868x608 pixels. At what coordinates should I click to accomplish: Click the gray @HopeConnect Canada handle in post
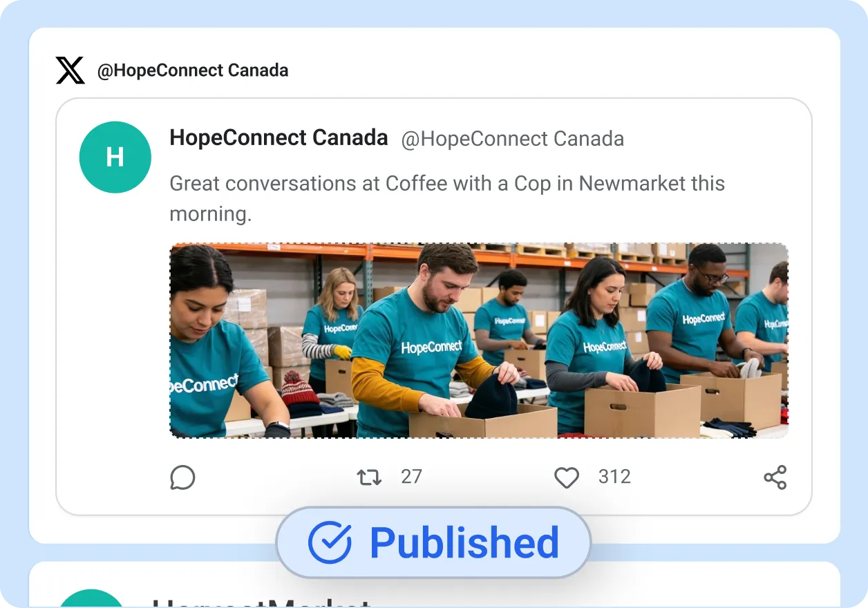(x=512, y=139)
